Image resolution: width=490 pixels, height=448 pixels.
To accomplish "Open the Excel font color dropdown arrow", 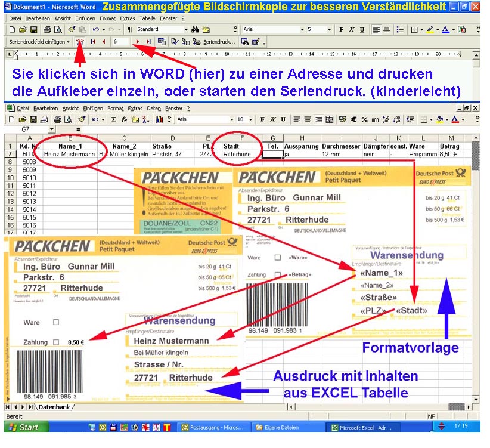I will tap(463, 119).
